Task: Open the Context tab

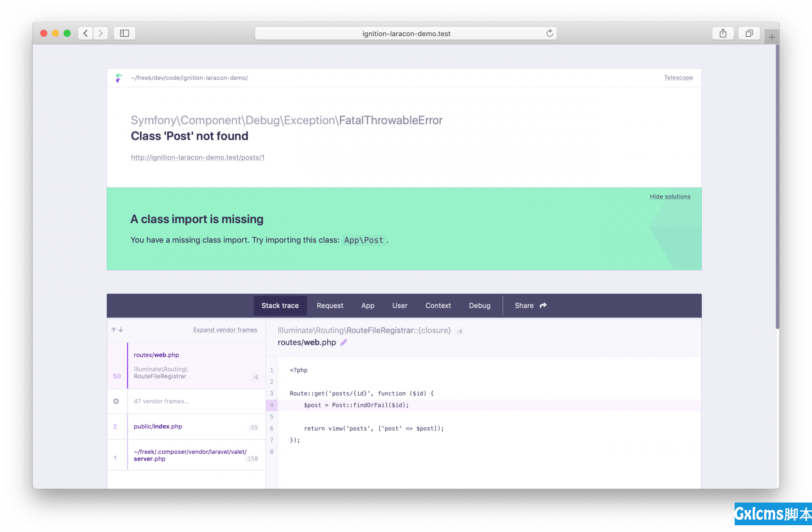Action: 438,306
